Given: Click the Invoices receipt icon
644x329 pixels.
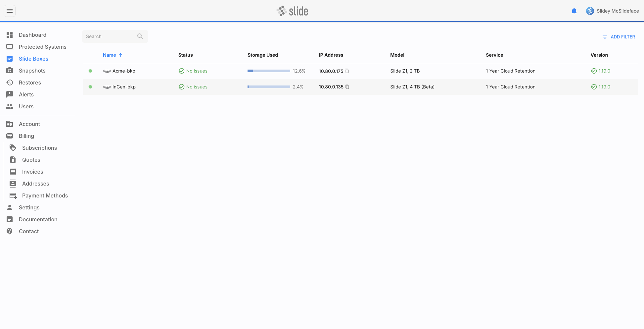Looking at the screenshot, I should 13,172.
